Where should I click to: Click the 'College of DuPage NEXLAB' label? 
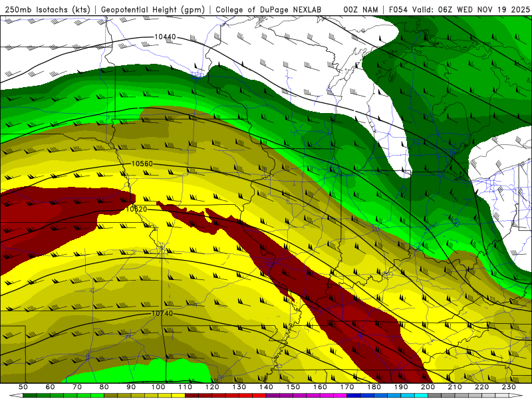[269, 10]
